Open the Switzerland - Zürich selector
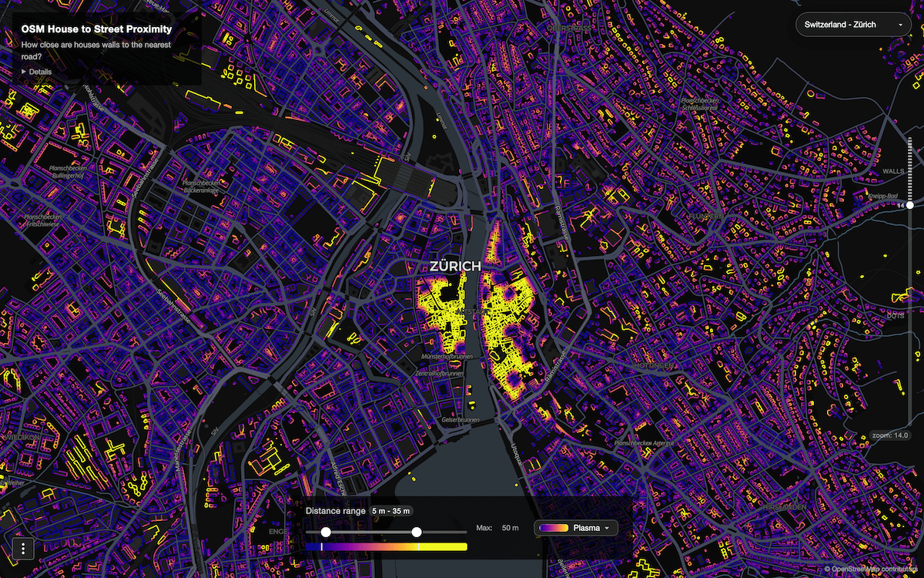This screenshot has height=578, width=924. click(x=853, y=24)
